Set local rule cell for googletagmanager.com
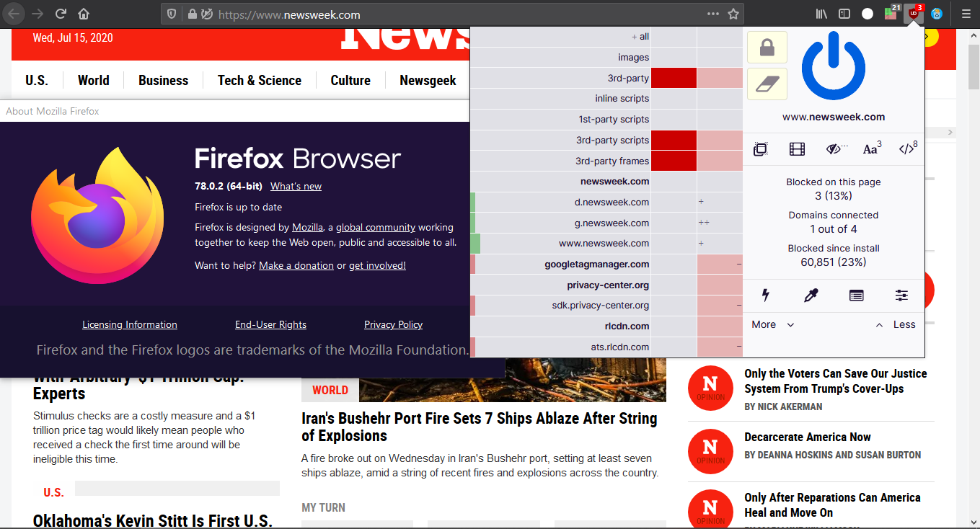Viewport: 980px width, 529px height. click(x=720, y=264)
